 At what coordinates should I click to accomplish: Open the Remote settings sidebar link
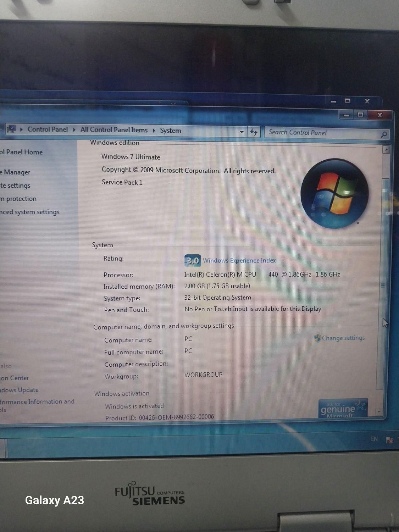(15, 185)
